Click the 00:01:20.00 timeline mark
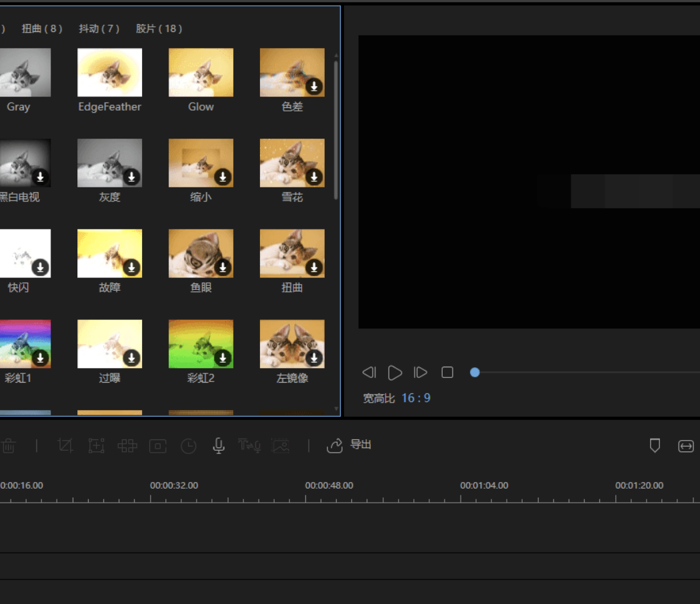This screenshot has width=700, height=604. [639, 485]
